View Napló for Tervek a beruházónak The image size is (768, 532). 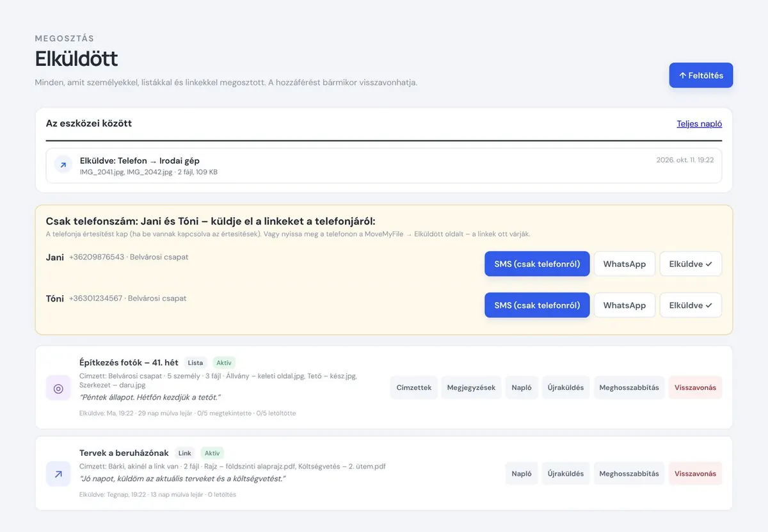click(x=522, y=474)
